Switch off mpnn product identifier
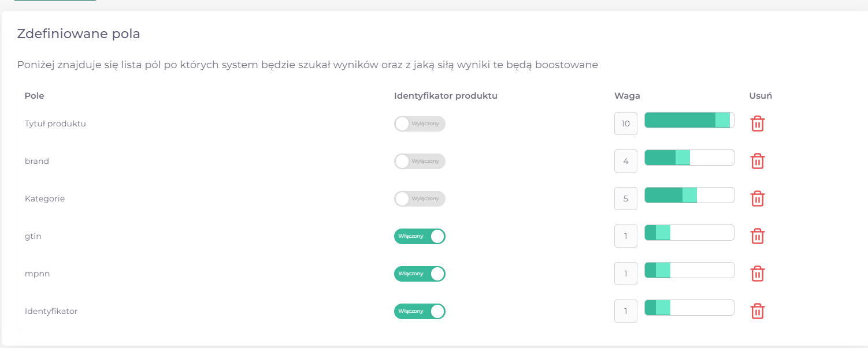 click(x=420, y=274)
